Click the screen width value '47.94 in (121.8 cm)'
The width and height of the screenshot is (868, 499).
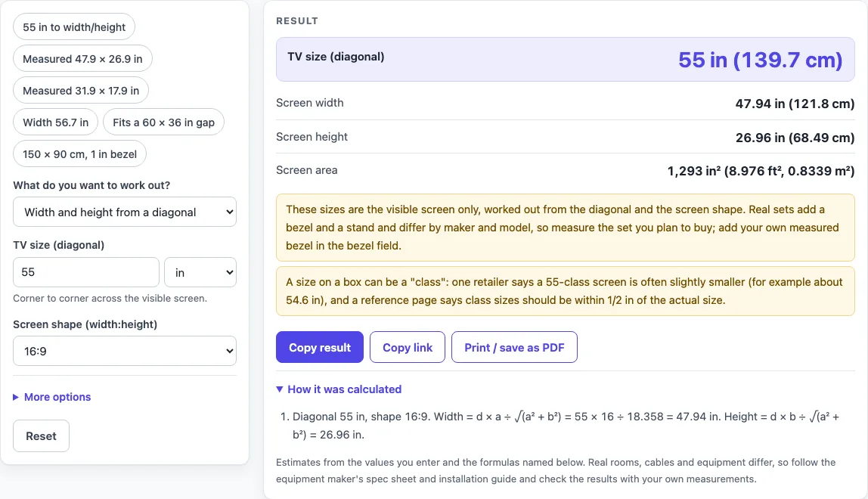795,104
